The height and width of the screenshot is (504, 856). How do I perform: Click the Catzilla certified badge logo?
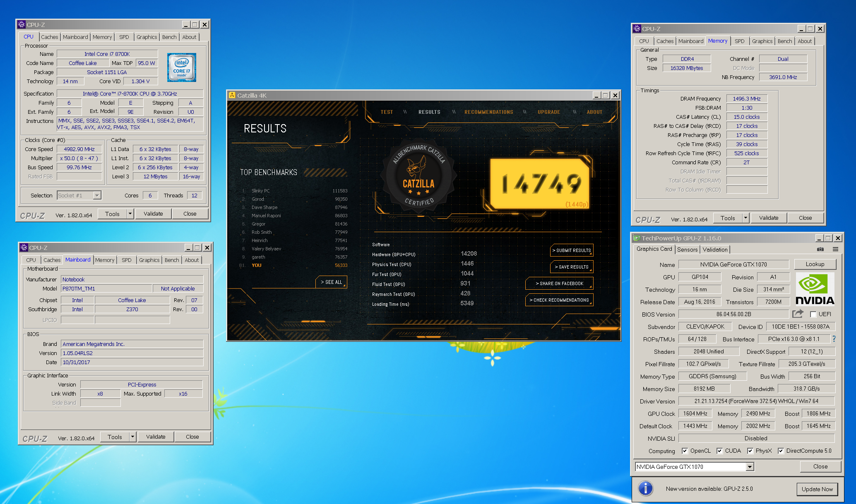point(418,176)
